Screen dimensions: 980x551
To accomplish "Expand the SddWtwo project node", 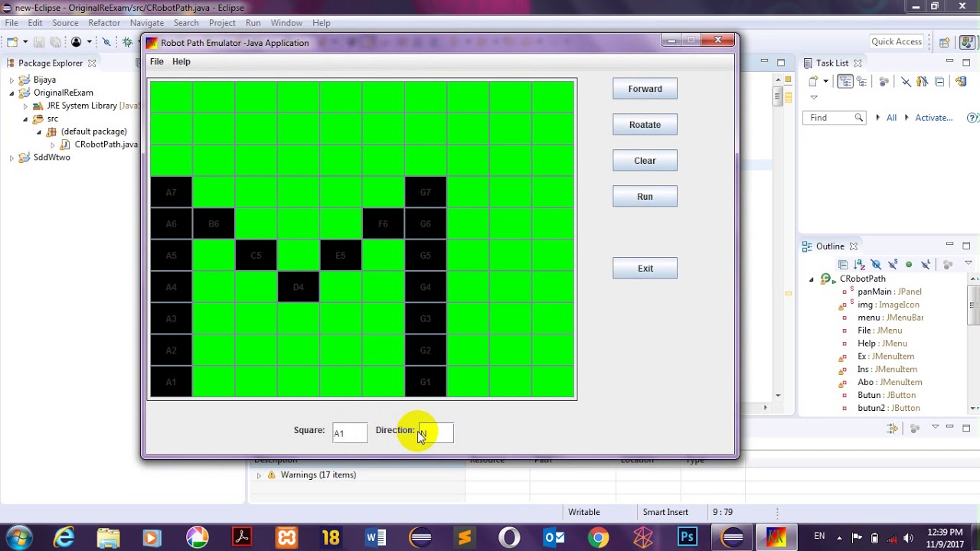I will [x=11, y=157].
